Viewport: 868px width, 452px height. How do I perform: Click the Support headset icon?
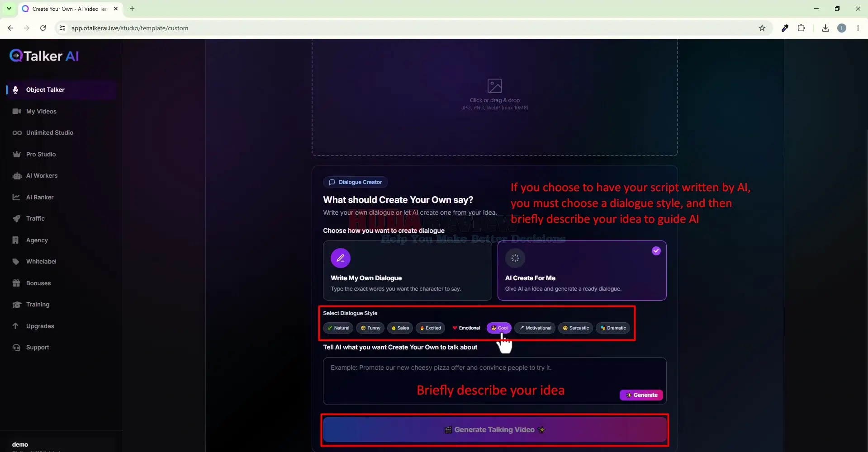click(x=17, y=348)
